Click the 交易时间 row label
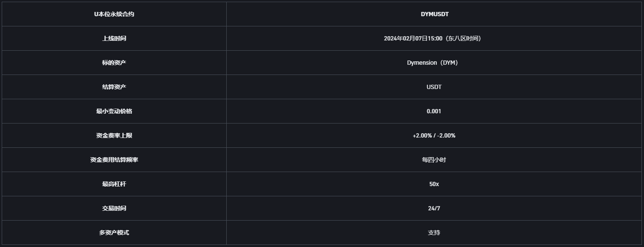The width and height of the screenshot is (644, 247). (114, 208)
